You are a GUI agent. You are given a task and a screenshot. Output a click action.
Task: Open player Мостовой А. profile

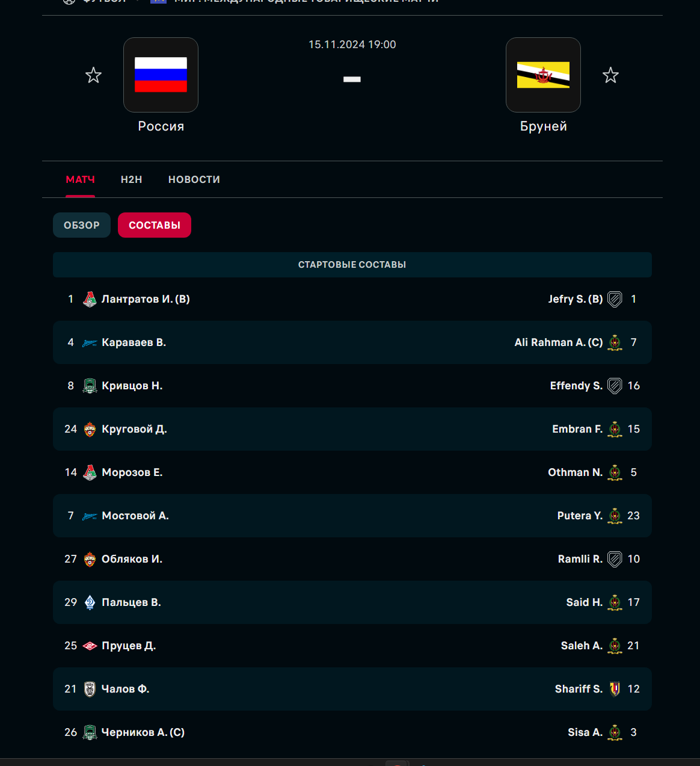click(x=135, y=516)
